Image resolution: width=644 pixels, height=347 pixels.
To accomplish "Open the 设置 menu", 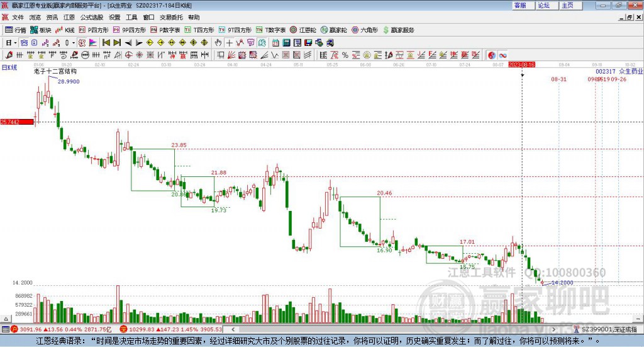I will point(114,17).
